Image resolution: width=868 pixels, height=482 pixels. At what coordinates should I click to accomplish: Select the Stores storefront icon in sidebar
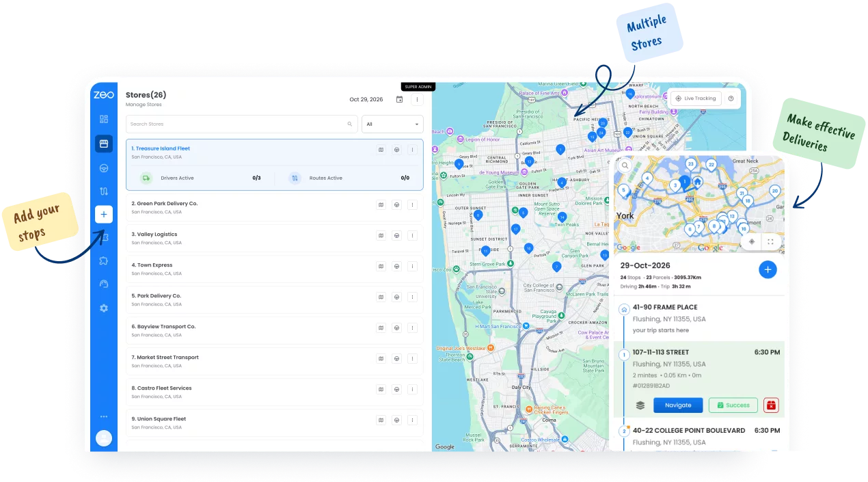pyautogui.click(x=104, y=144)
